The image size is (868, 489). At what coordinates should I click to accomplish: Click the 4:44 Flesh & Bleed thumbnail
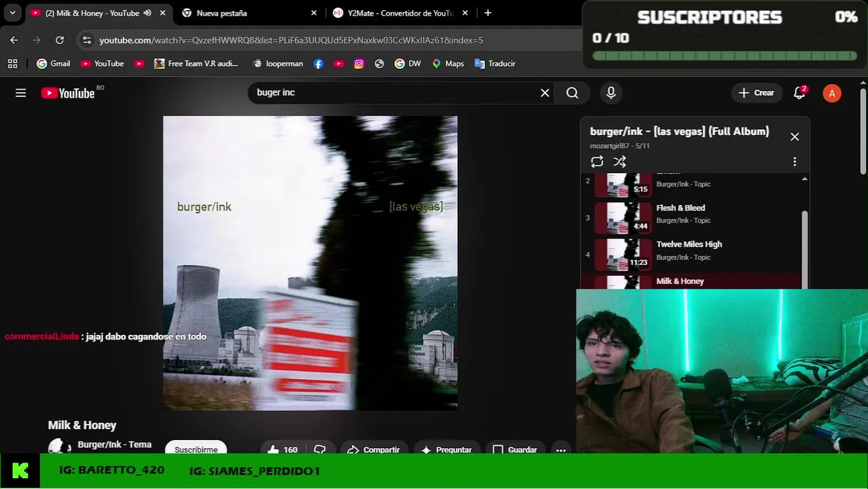pos(623,218)
